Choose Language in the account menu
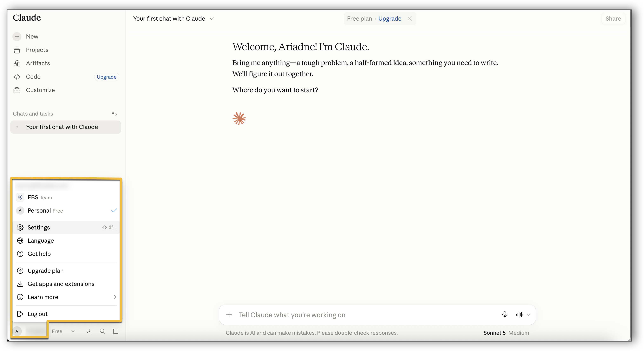Screen dimensions: 644x351 click(66, 241)
